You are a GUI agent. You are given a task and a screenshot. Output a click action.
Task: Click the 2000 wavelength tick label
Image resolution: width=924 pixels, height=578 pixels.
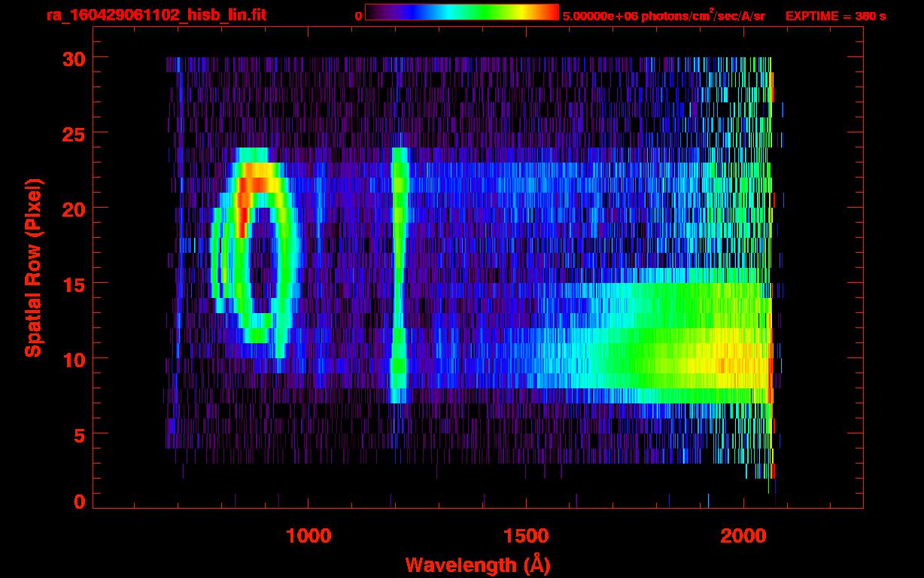pos(743,536)
